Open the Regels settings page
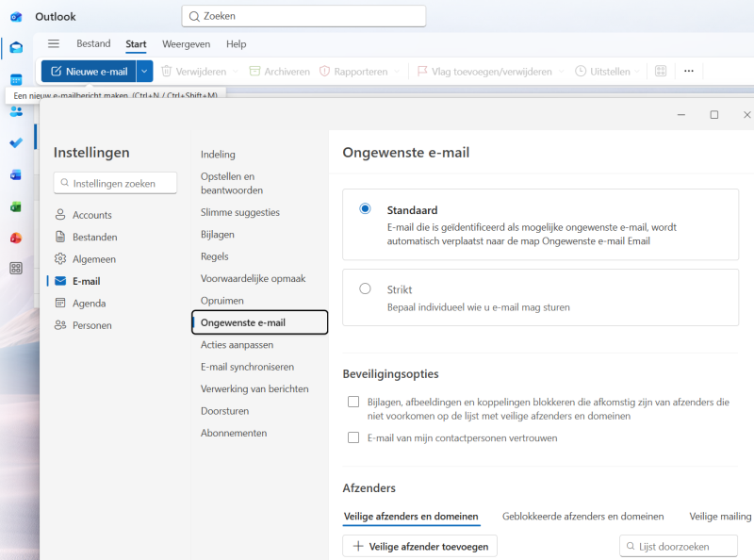This screenshot has height=560, width=754. coord(214,256)
